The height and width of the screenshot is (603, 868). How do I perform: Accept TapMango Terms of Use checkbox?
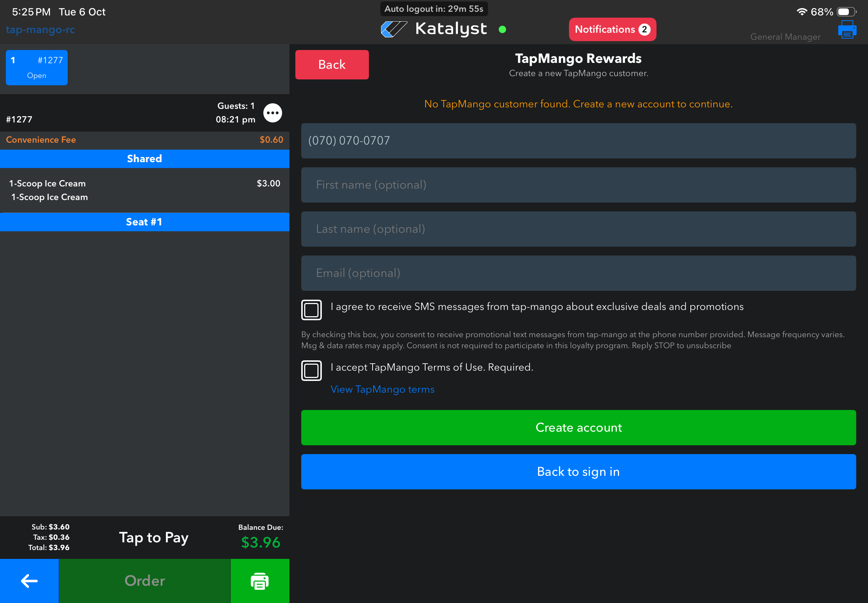(312, 370)
